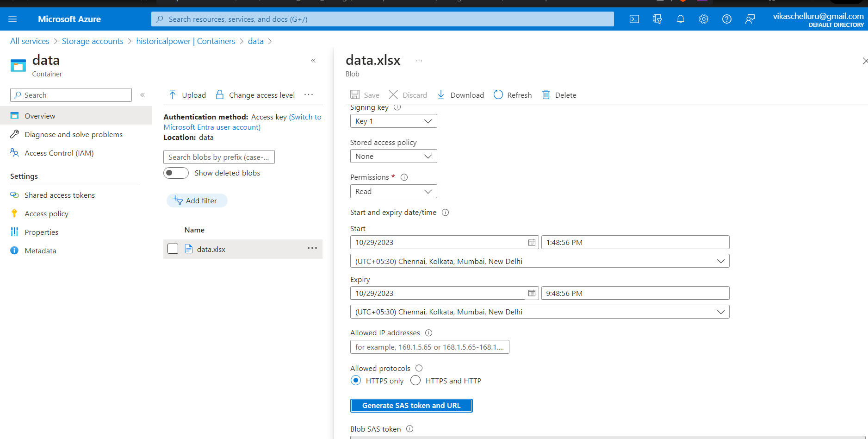868x439 pixels.
Task: Open the Expiry date calendar picker
Action: (532, 293)
